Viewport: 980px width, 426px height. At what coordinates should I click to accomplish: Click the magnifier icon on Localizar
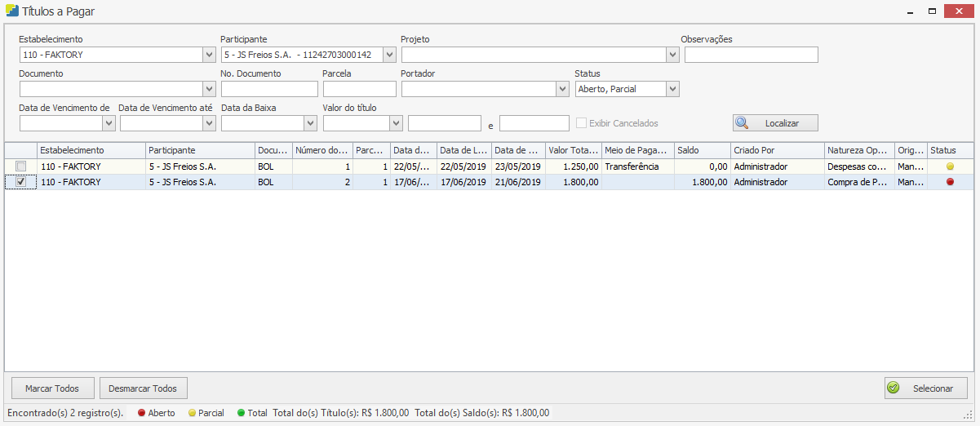pyautogui.click(x=742, y=123)
